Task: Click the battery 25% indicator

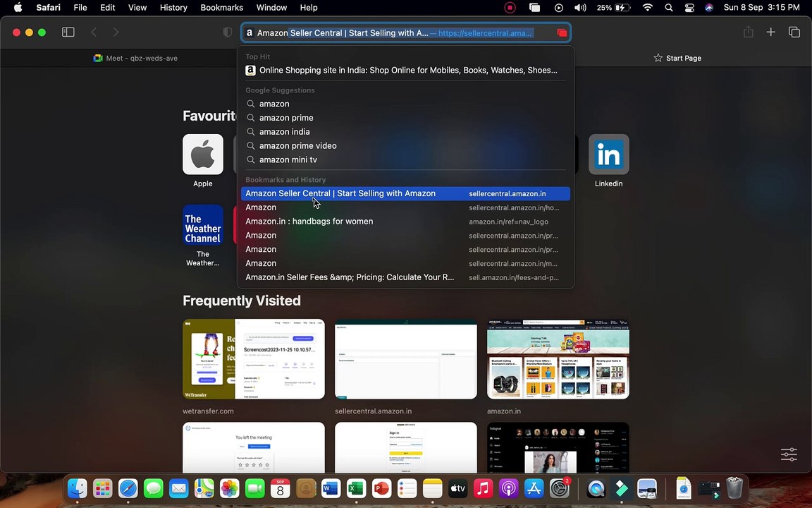Action: [614, 7]
